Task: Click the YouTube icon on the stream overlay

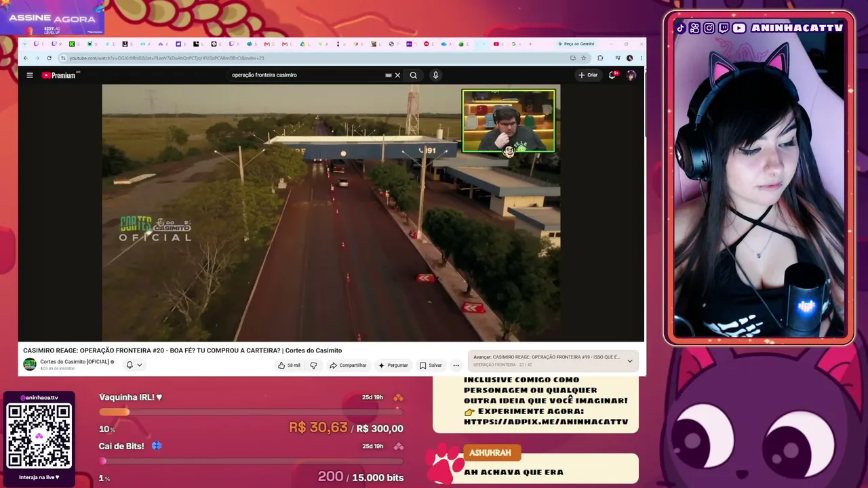Action: (x=739, y=28)
